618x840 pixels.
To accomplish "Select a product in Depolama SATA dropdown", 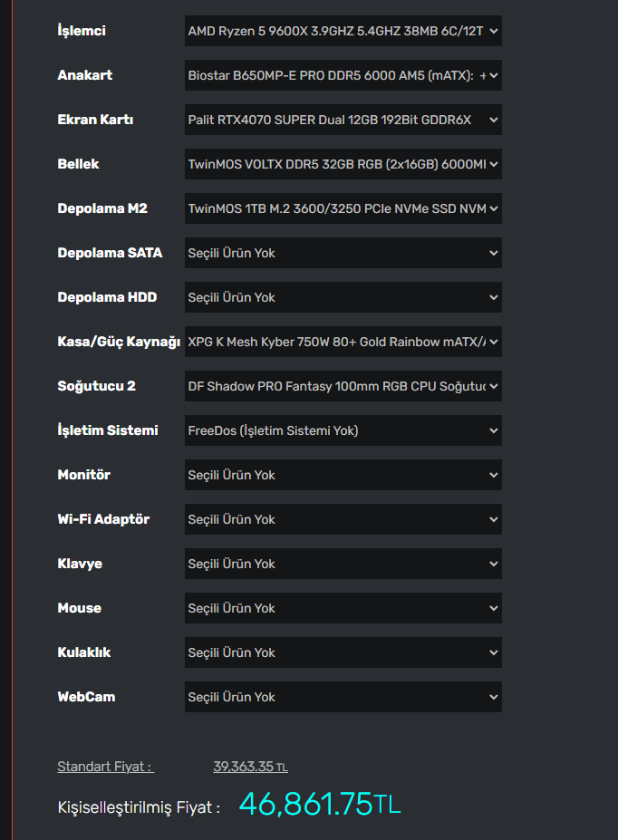I will [343, 253].
